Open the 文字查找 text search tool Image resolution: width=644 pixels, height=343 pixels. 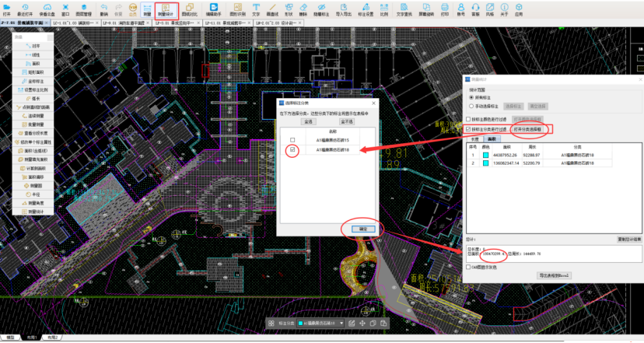(x=404, y=9)
